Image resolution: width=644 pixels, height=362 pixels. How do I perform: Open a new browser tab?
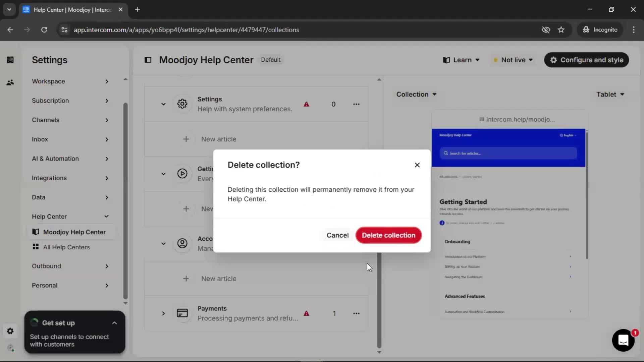click(138, 9)
